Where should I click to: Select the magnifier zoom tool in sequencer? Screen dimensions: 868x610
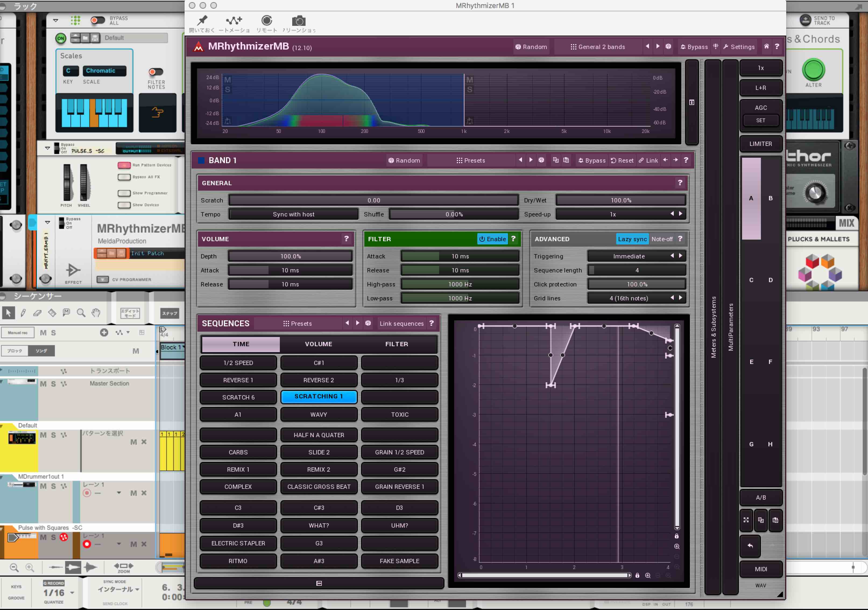pyautogui.click(x=81, y=313)
